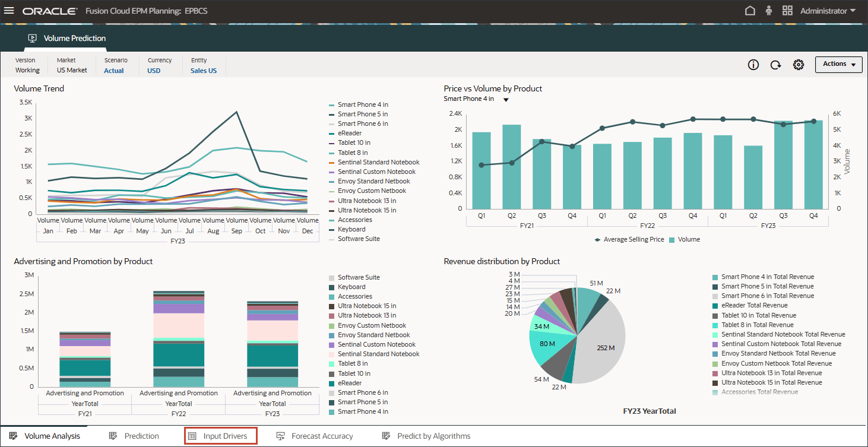Image resolution: width=868 pixels, height=447 pixels.
Task: Click Sentinal Standard Notebook swatch in Volume Trend legend
Action: (332, 163)
